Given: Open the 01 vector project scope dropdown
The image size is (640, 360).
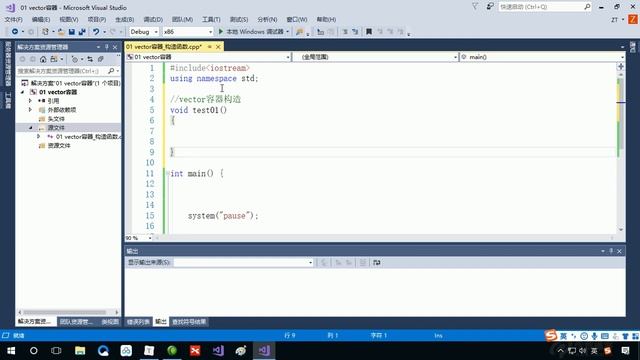Looking at the screenshot, I should coord(208,57).
